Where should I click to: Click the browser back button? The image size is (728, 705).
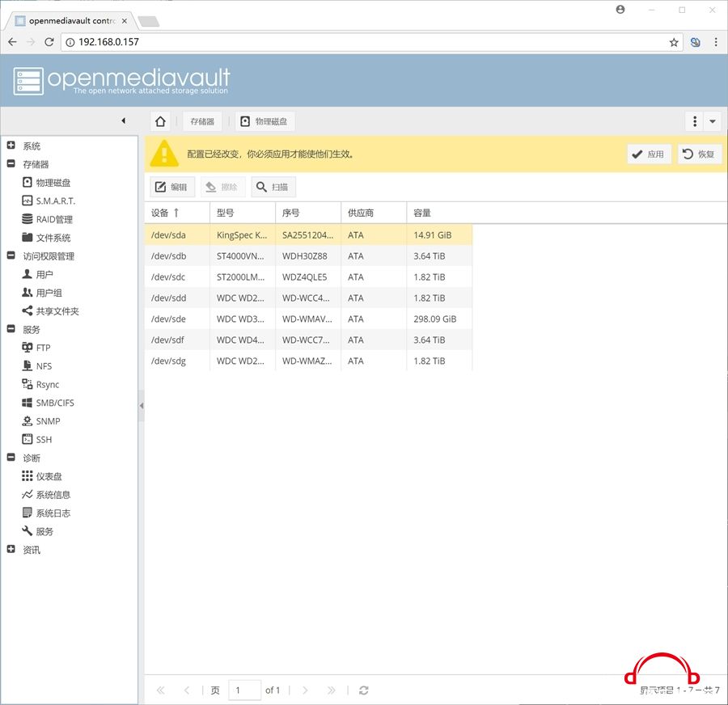12,42
